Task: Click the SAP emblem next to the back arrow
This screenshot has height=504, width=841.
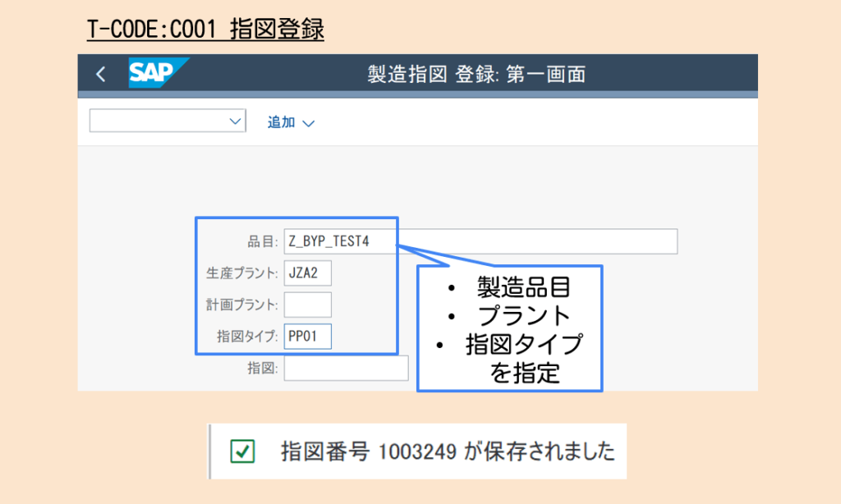Action: click(x=158, y=73)
